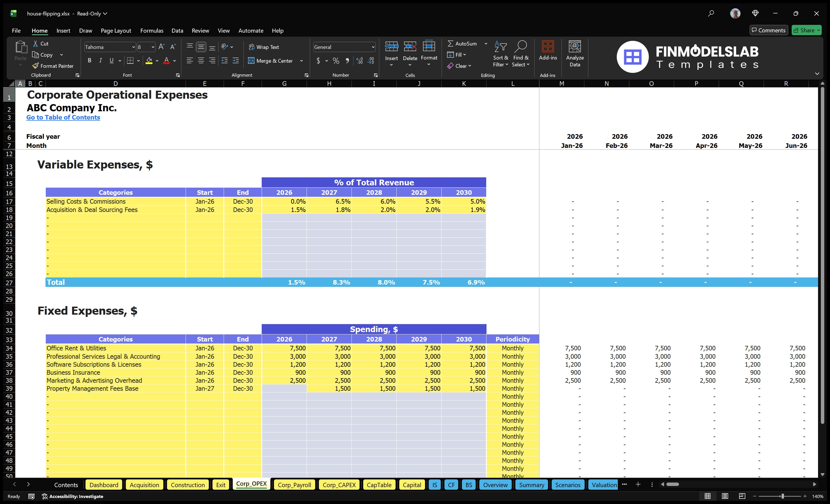Click the Borders grid icon

(x=130, y=61)
